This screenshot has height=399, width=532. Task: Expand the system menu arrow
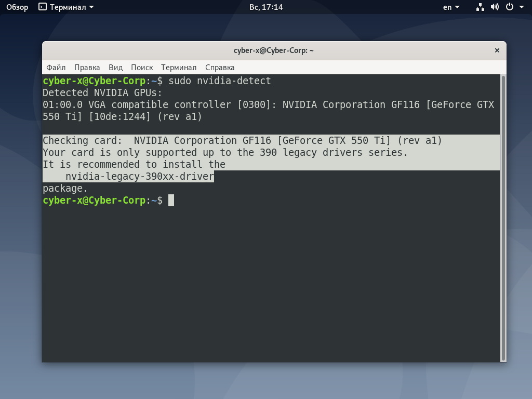click(x=522, y=7)
